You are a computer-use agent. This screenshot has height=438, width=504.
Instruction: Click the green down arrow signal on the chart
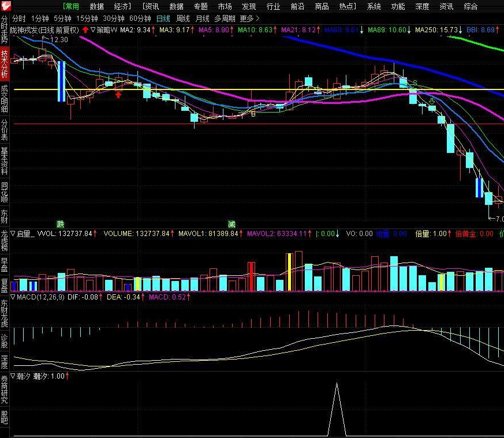432,101
